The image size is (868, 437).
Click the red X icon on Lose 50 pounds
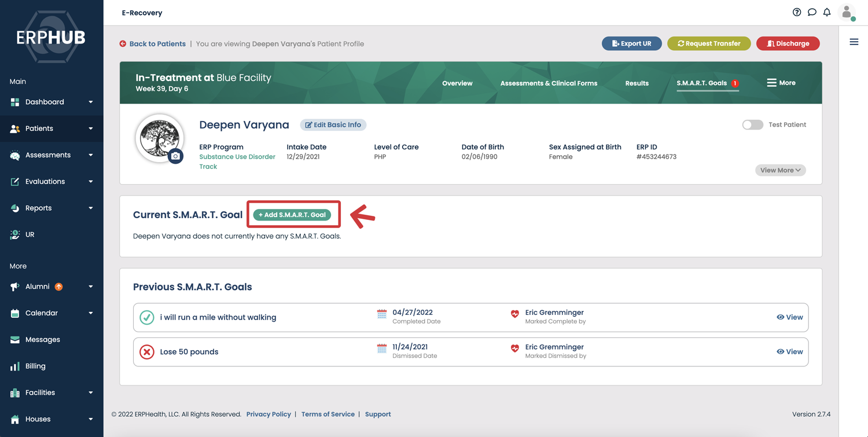tap(147, 352)
